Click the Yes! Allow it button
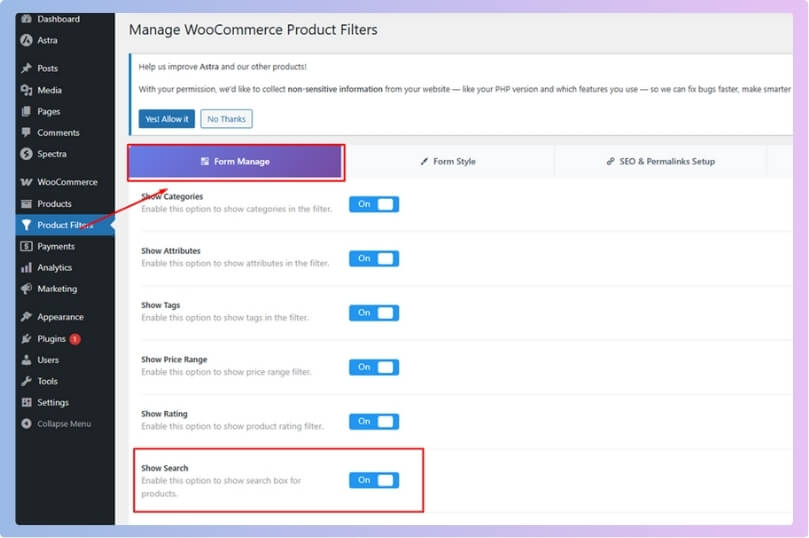Image resolution: width=809 pixels, height=538 pixels. (167, 119)
